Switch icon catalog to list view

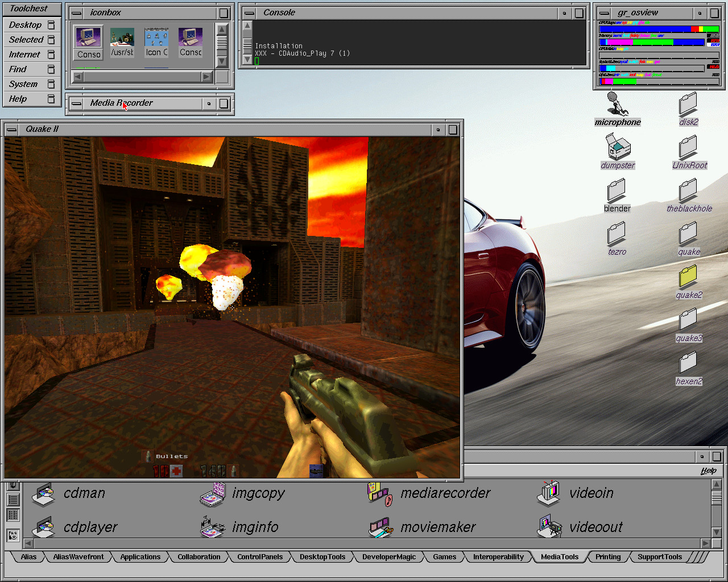[x=13, y=500]
